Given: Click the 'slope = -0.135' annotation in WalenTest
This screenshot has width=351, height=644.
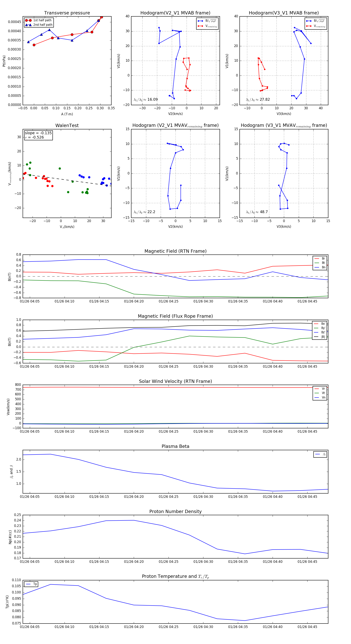Looking at the screenshot, I should [x=38, y=133].
